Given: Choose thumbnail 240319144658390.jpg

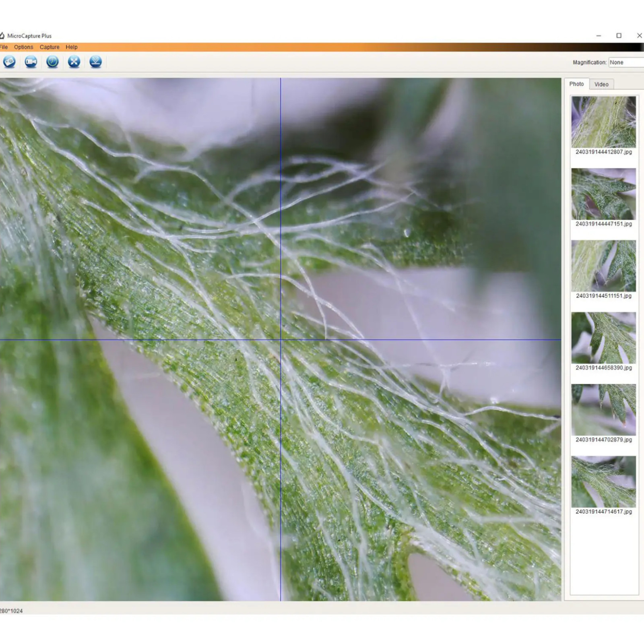Looking at the screenshot, I should click(603, 338).
